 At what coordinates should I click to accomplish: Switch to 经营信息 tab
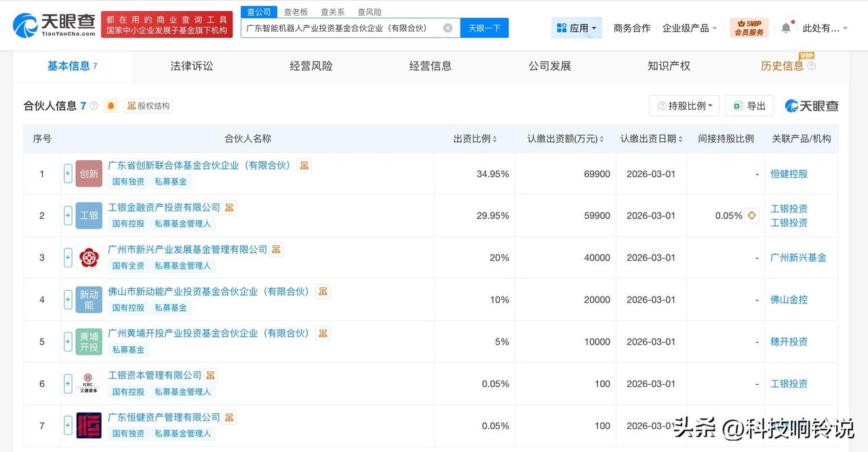click(x=431, y=66)
